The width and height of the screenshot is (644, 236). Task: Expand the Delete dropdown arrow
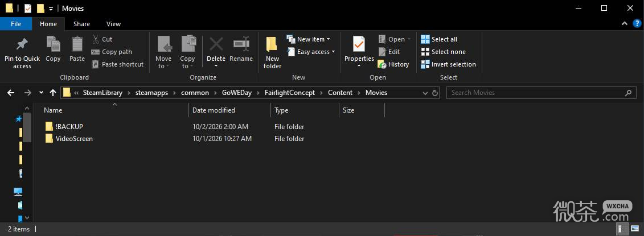coord(216,65)
